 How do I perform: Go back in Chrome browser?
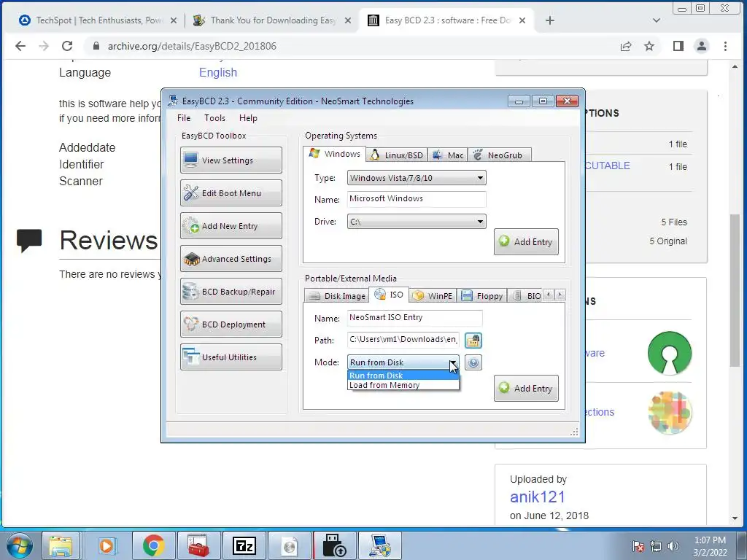pyautogui.click(x=20, y=46)
